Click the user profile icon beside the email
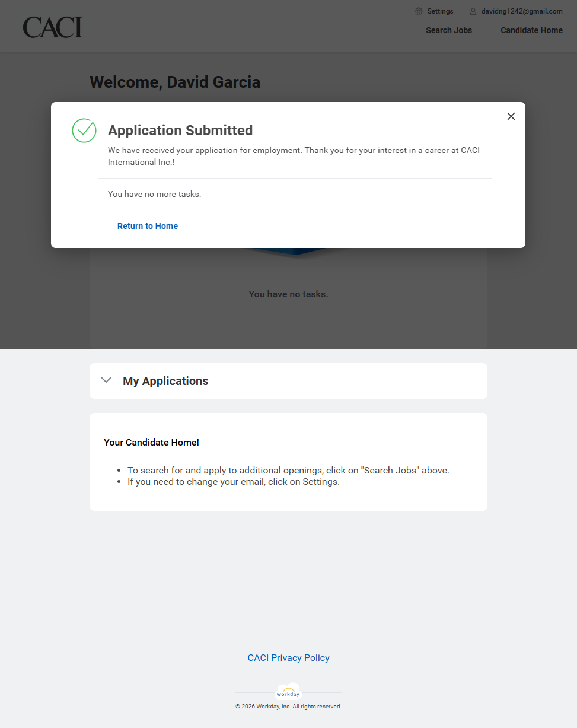 click(x=473, y=11)
